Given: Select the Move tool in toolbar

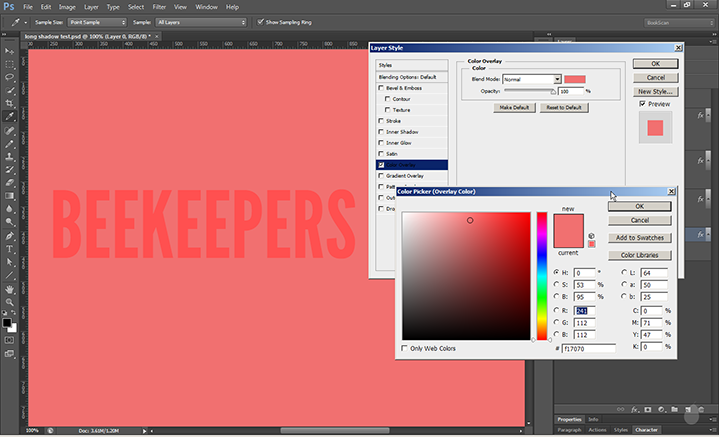Looking at the screenshot, I should (x=10, y=48).
